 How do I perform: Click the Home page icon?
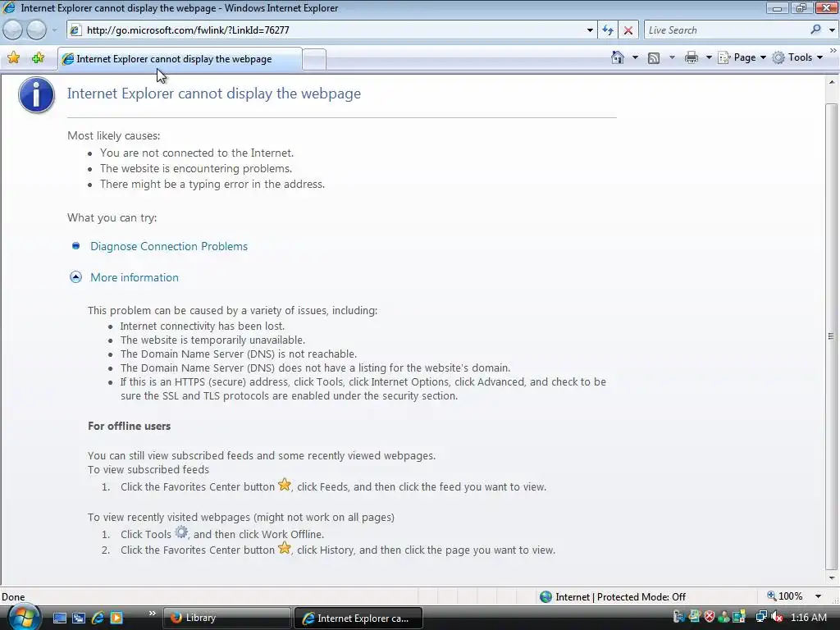coord(617,57)
